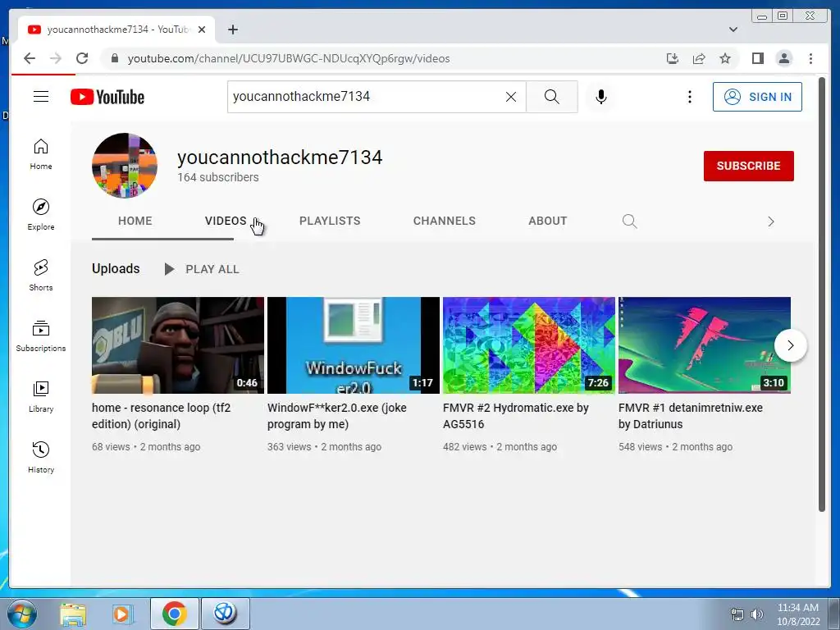This screenshot has width=840, height=630.
Task: Open Windows Explorer from the taskbar
Action: [x=73, y=614]
